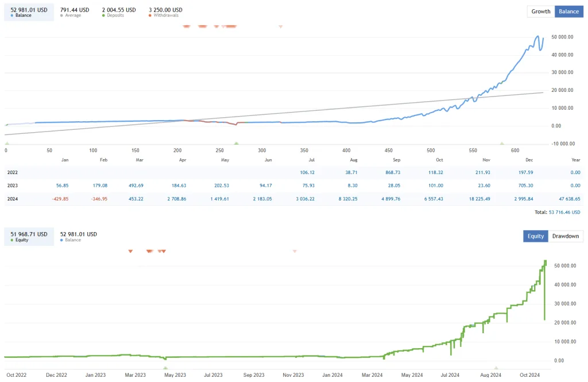The height and width of the screenshot is (382, 588).
Task: Switch to the Growth tab
Action: click(540, 11)
